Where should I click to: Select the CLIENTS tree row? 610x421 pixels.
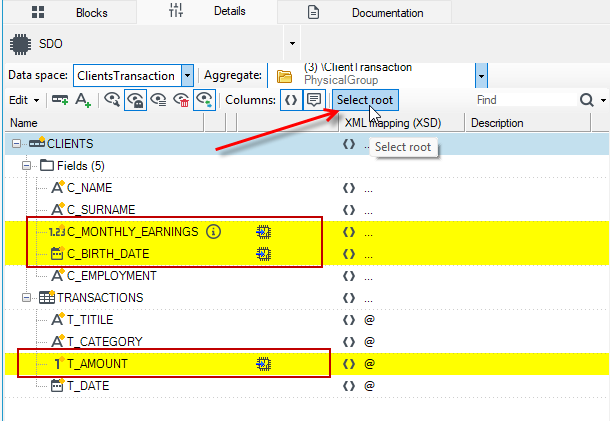307,144
